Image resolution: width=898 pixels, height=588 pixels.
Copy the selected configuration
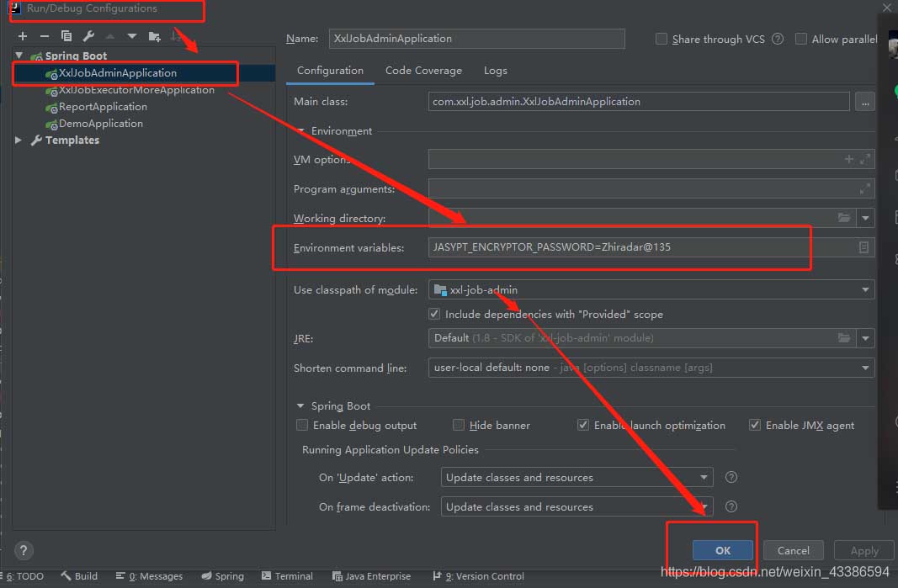point(66,36)
